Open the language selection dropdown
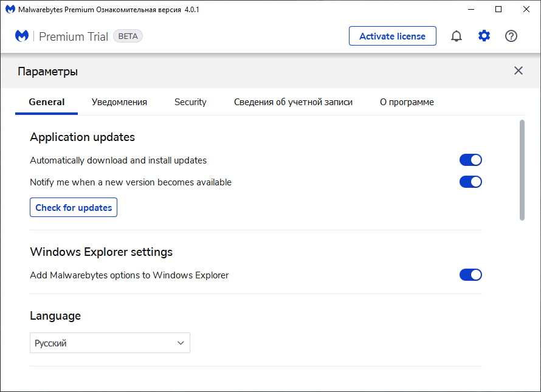This screenshot has width=541, height=392. 109,343
